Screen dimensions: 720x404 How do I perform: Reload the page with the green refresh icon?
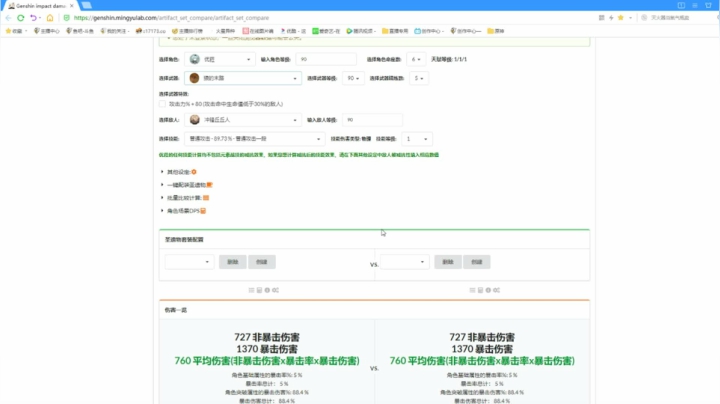click(x=21, y=18)
